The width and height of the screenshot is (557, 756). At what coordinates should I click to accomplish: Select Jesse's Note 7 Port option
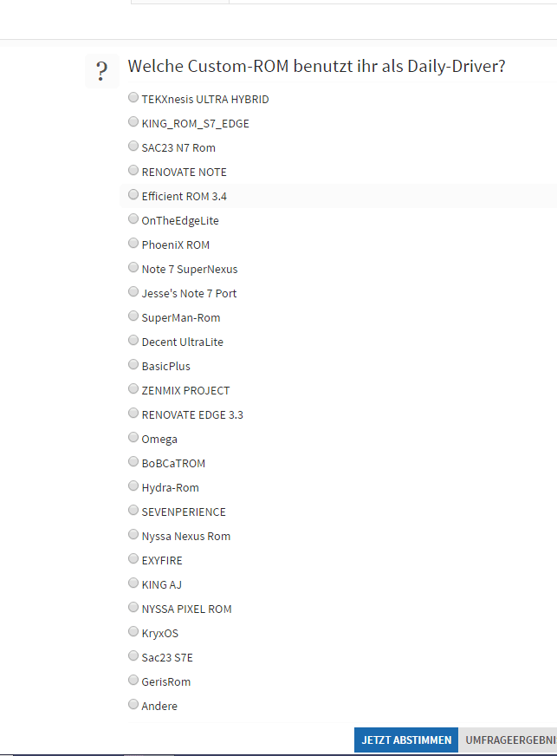tap(133, 291)
